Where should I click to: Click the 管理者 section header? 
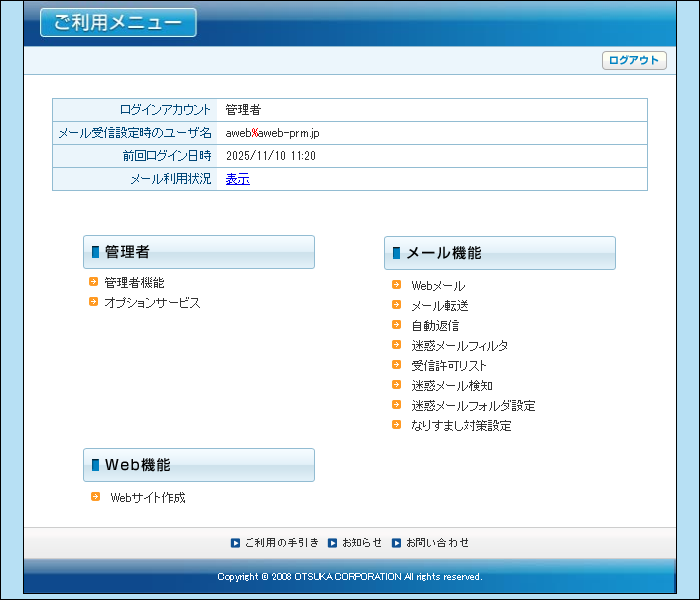coord(198,252)
